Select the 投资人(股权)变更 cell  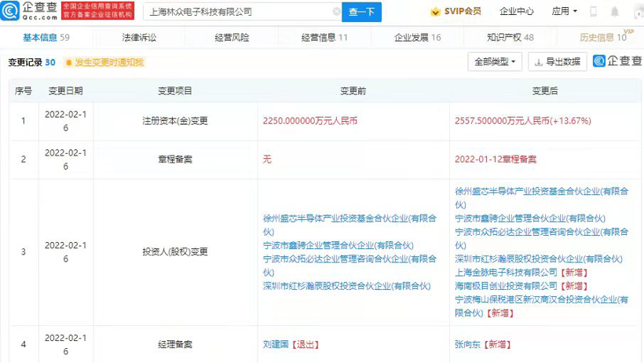tap(175, 251)
